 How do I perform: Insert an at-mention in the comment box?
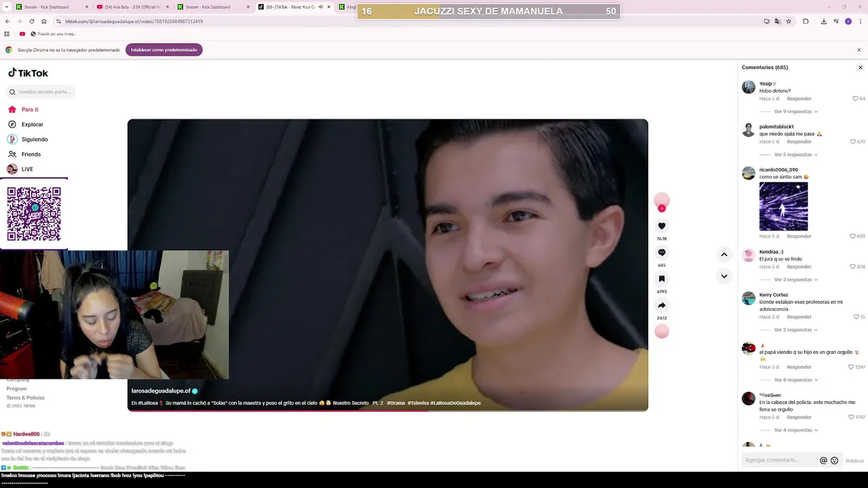[823, 460]
